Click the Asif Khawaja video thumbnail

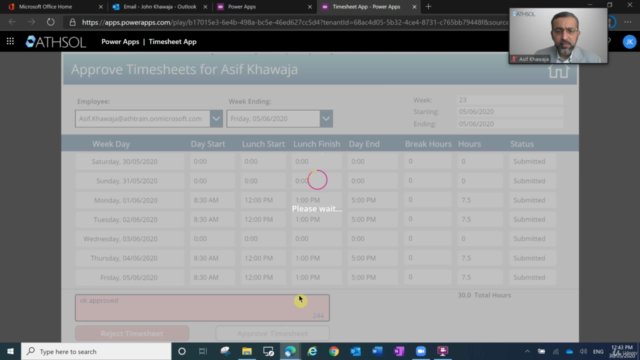[x=558, y=36]
